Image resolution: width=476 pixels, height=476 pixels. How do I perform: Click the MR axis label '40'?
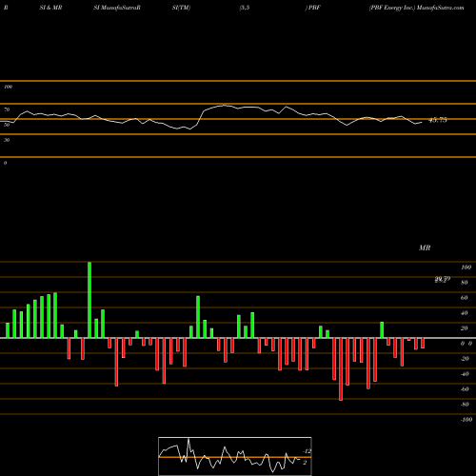(x=465, y=313)
